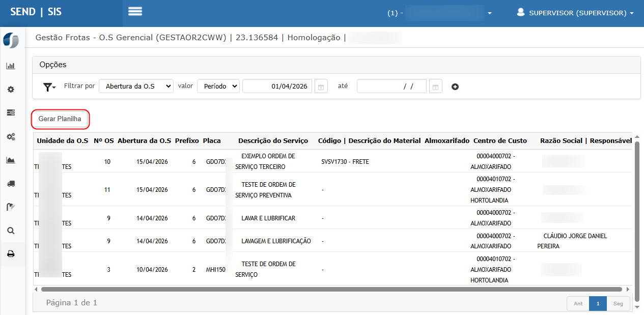This screenshot has width=644, height=315.
Task: Click the empty 'até' end date field
Action: click(391, 87)
